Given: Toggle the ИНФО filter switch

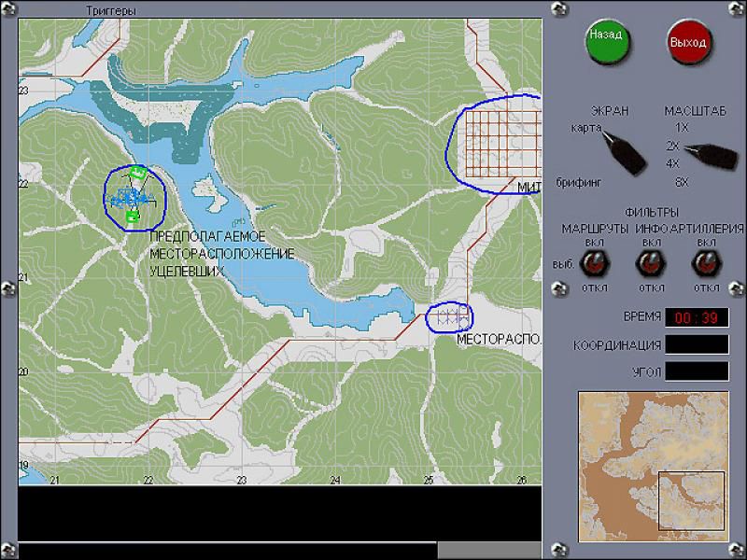Looking at the screenshot, I should coord(648,264).
